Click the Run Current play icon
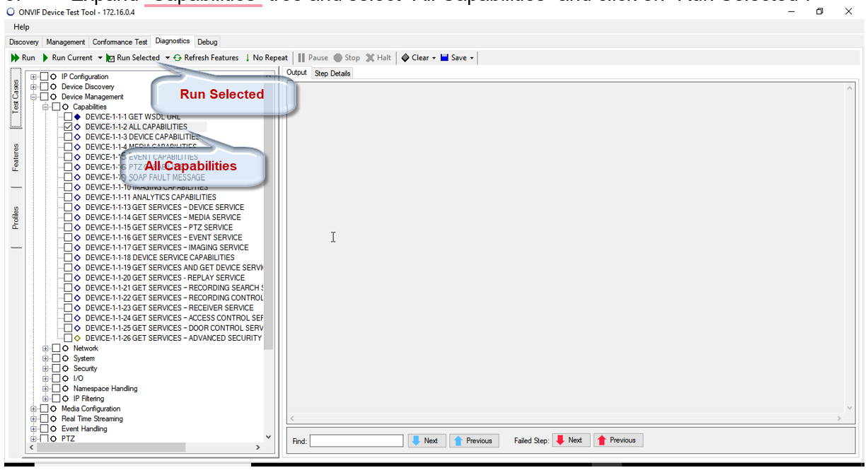The height and width of the screenshot is (475, 868). pos(46,58)
